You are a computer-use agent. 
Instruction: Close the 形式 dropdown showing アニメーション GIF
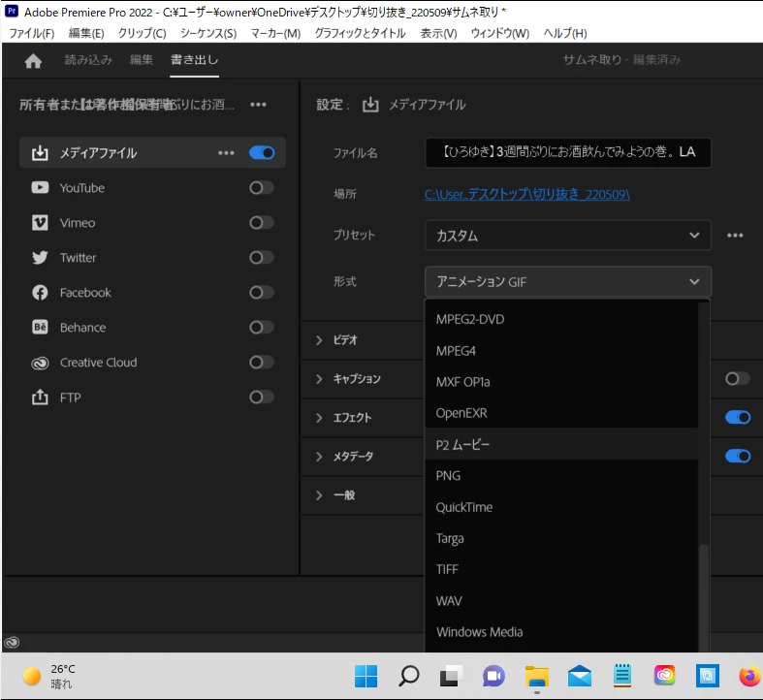[x=568, y=282]
